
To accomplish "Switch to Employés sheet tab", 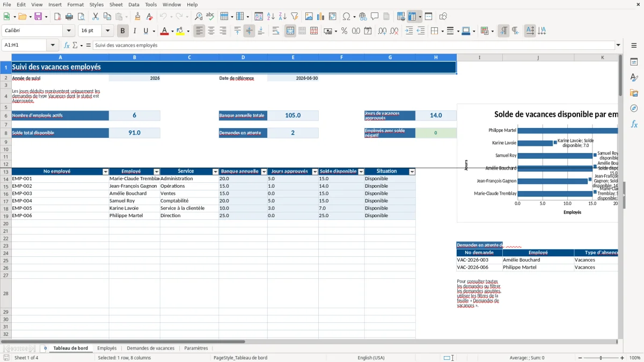I will [107, 348].
